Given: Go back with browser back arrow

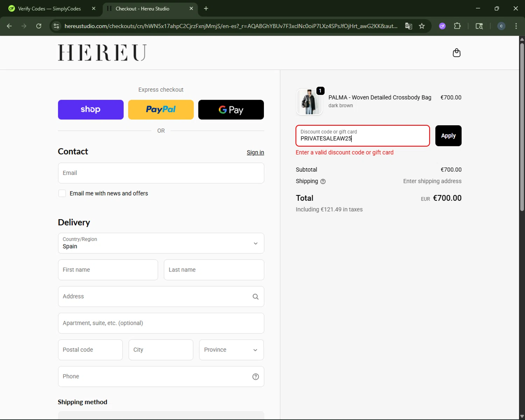Looking at the screenshot, I should [9, 26].
